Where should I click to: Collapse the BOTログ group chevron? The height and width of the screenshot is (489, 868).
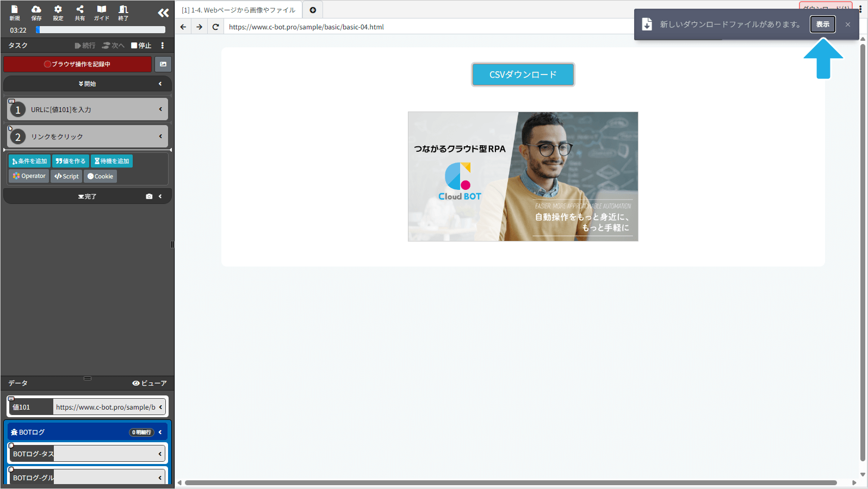(160, 432)
